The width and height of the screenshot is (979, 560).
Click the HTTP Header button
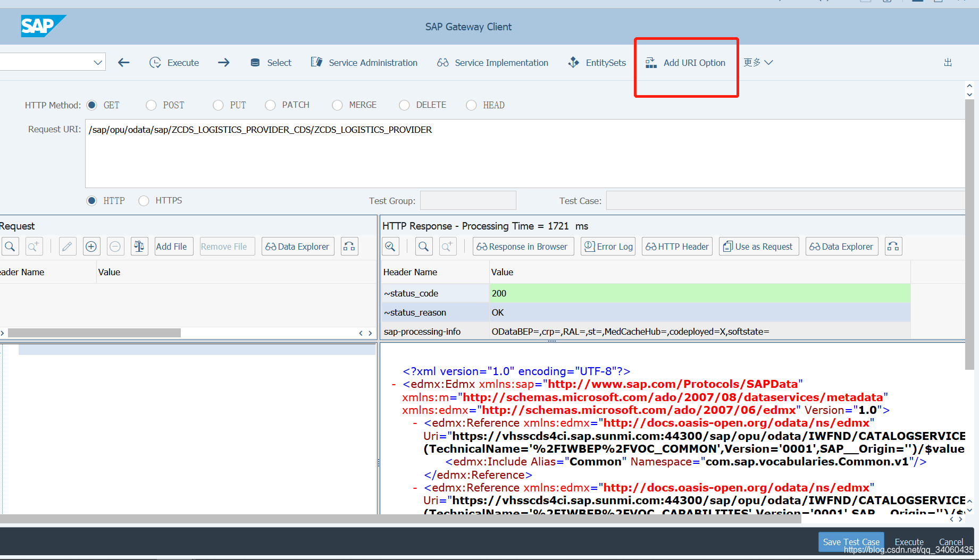click(x=677, y=247)
